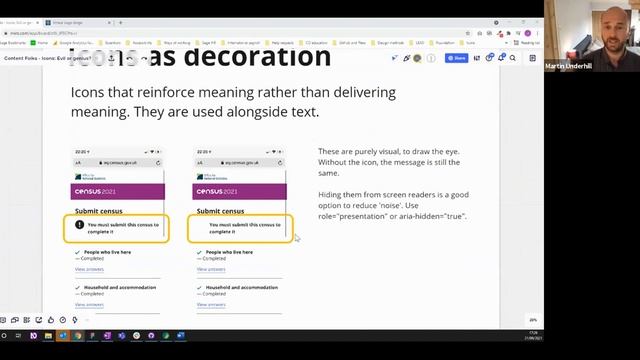
Task: Open the Home bookmark
Action: coord(40,43)
